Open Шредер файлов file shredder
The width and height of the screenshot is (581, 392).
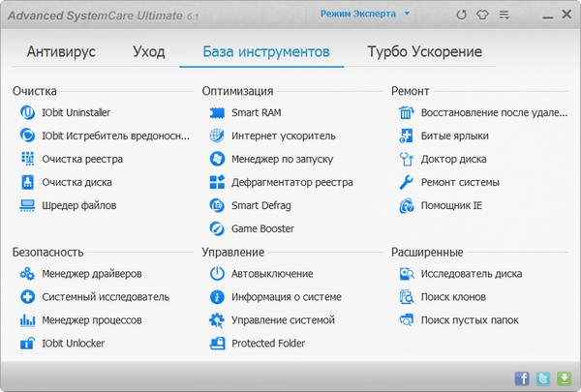tap(78, 205)
